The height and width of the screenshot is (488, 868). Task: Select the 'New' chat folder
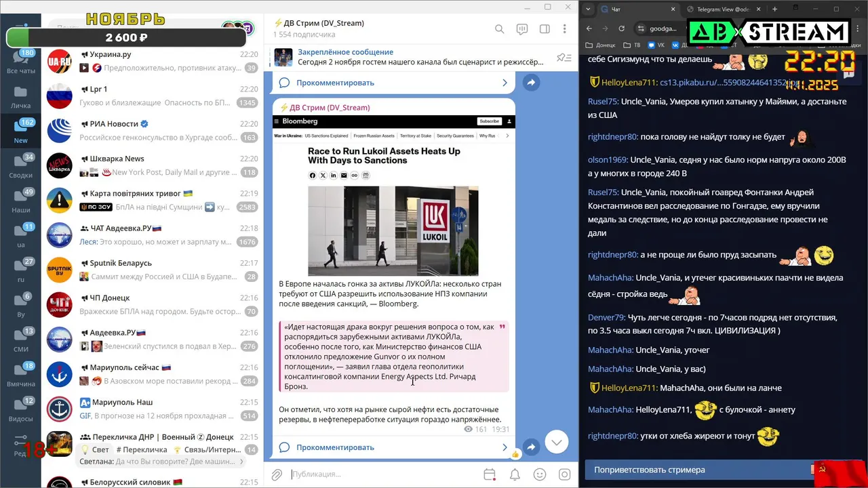click(x=21, y=131)
